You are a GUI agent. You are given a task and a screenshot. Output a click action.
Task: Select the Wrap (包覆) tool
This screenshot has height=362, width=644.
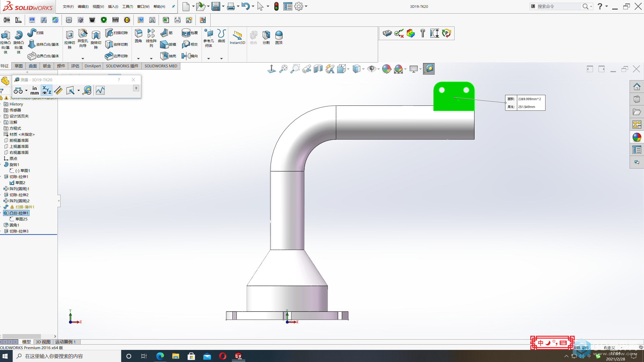tap(190, 33)
